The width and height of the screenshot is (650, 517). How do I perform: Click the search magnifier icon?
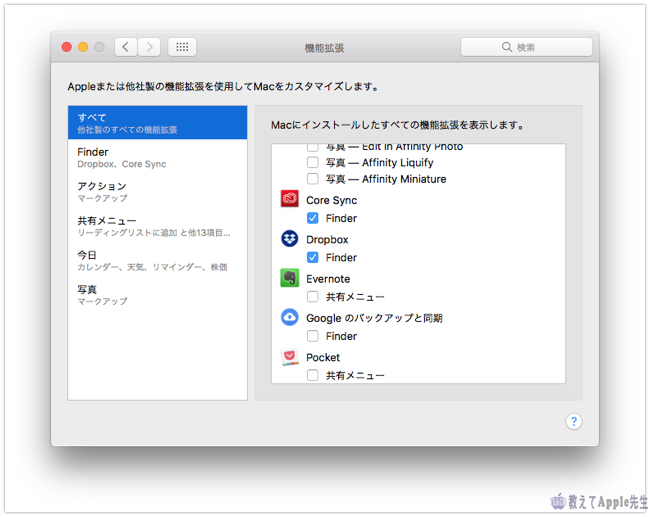coord(507,47)
